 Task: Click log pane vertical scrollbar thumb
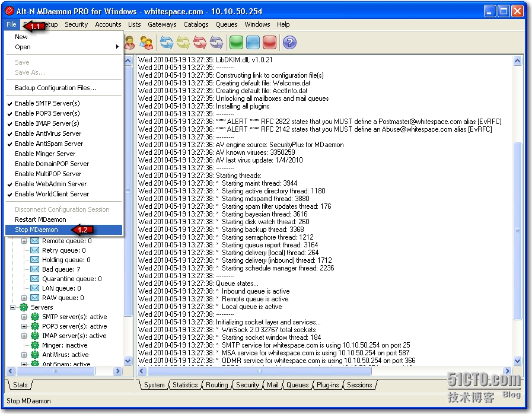click(517, 231)
